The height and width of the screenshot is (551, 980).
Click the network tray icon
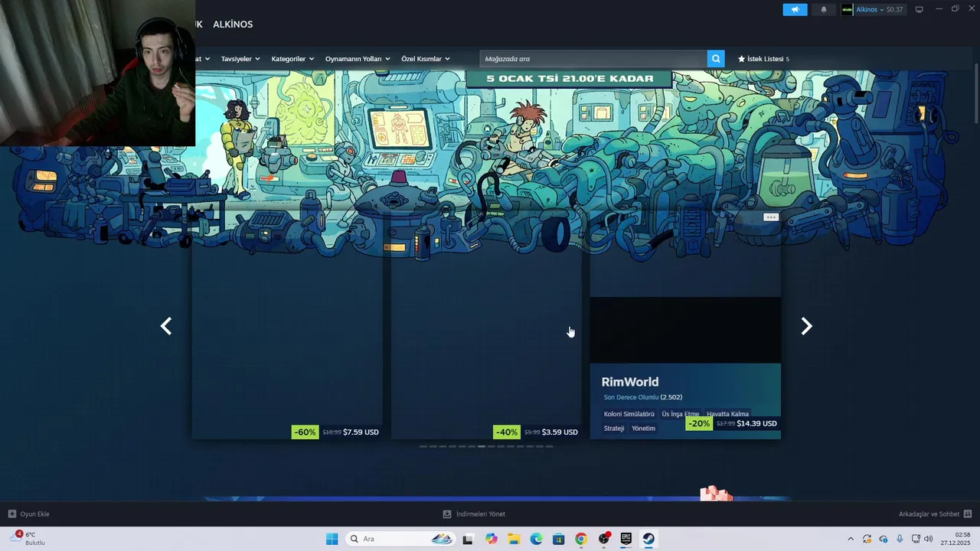pos(916,539)
